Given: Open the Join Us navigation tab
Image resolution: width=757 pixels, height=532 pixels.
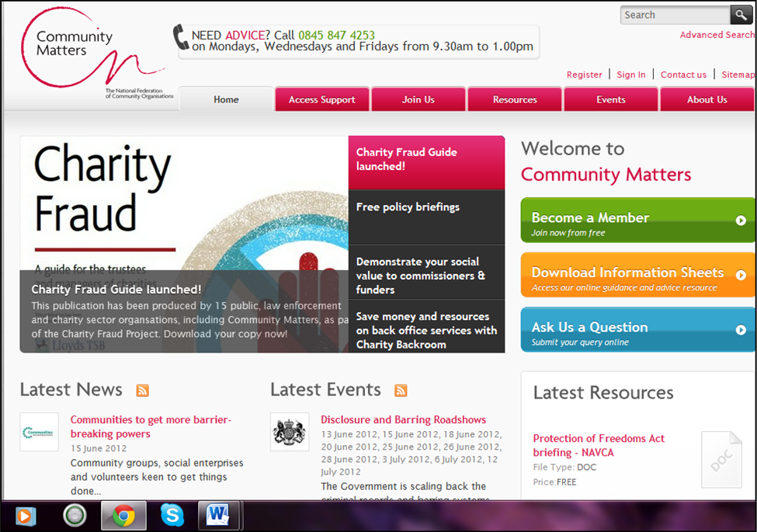Looking at the screenshot, I should click(x=418, y=99).
